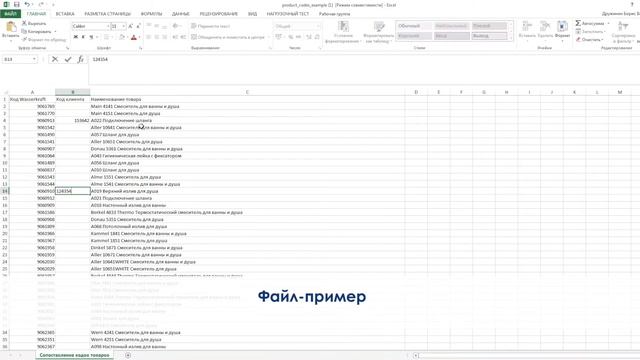Click the Redo arrow icon
The height and width of the screenshot is (360, 640).
[41, 4]
